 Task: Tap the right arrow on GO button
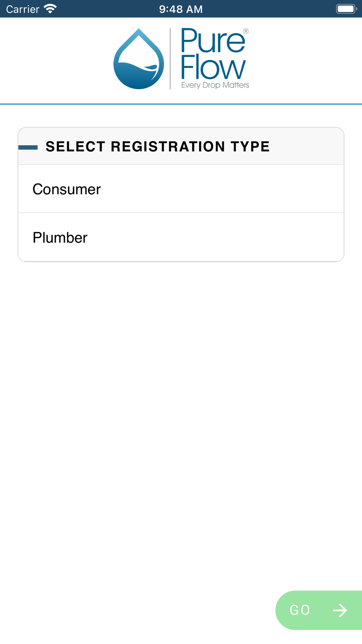point(340,610)
